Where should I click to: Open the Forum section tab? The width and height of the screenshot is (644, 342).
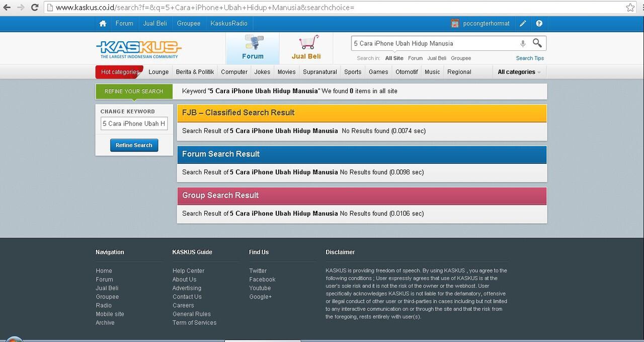253,48
